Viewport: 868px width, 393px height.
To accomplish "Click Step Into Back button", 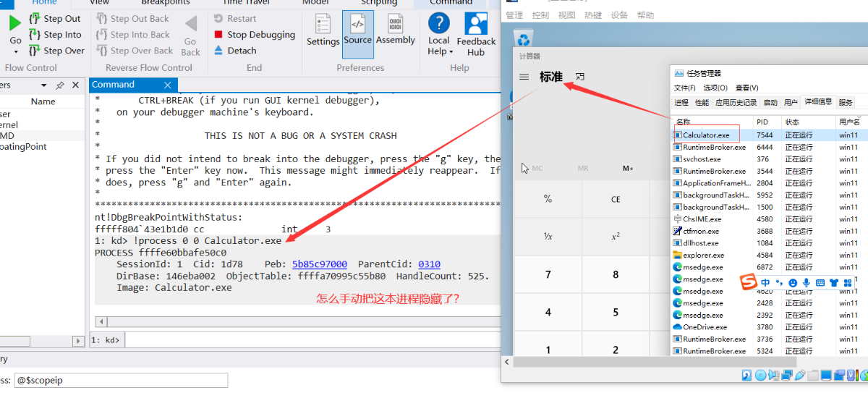I will click(133, 35).
